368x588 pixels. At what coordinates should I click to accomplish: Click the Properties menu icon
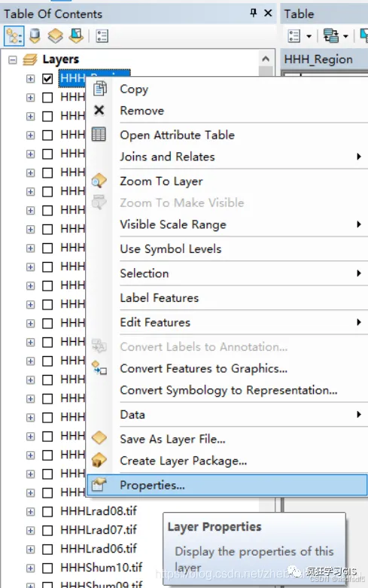coord(99,485)
